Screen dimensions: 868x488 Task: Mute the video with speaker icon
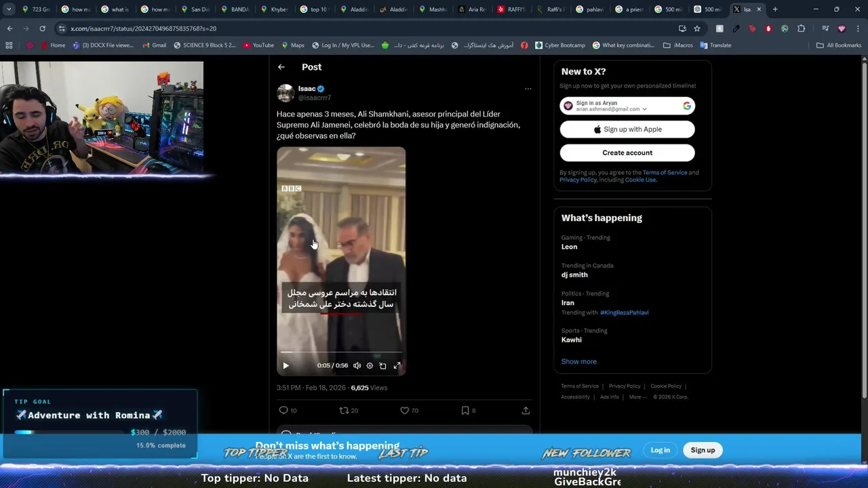pyautogui.click(x=357, y=365)
